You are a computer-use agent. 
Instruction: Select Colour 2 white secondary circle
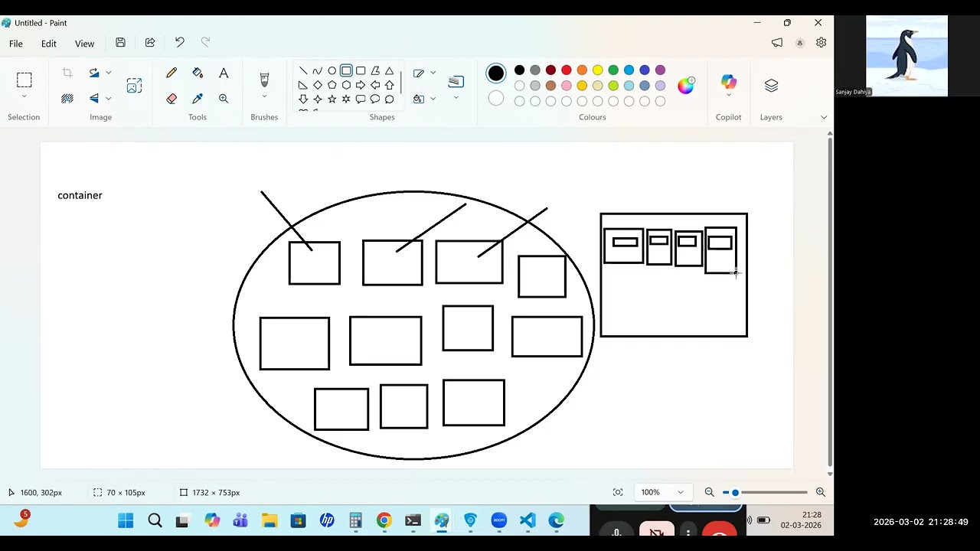(x=496, y=99)
